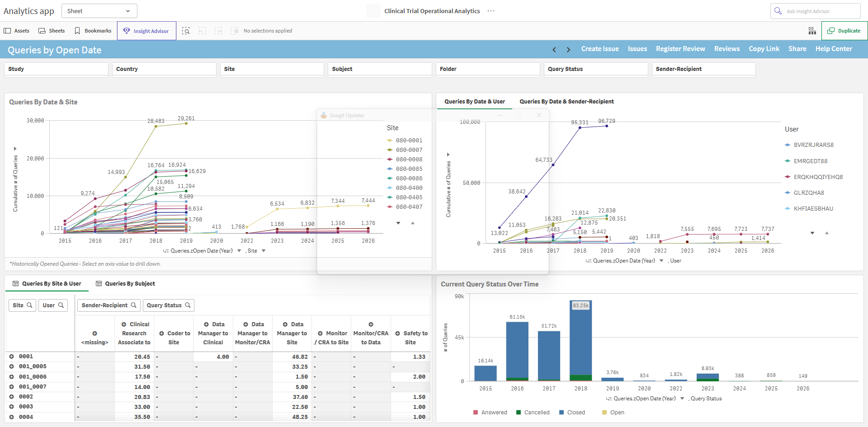The width and height of the screenshot is (868, 427).
Task: Page down the User legend arrow
Action: 812,233
